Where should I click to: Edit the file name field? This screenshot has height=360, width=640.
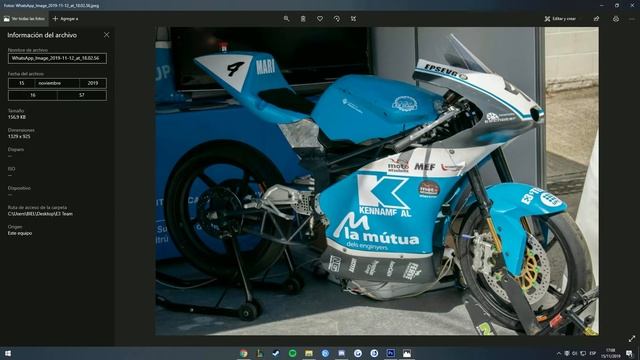click(x=57, y=58)
